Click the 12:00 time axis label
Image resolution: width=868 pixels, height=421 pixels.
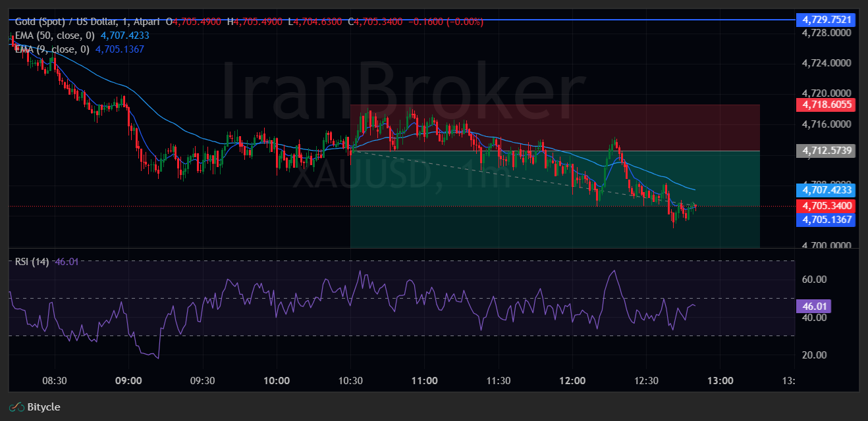pos(572,381)
